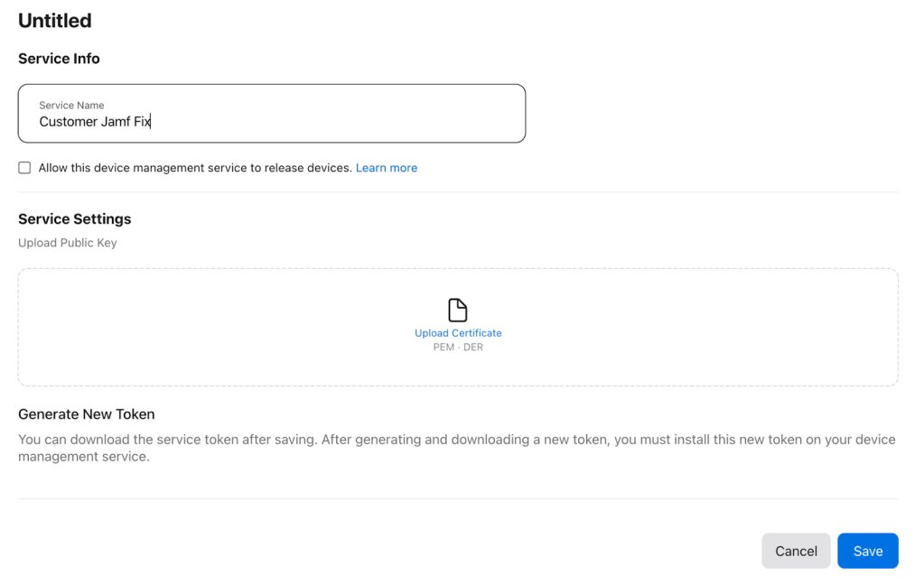This screenshot has height=585, width=924.
Task: Select the Untitled page title
Action: [55, 21]
